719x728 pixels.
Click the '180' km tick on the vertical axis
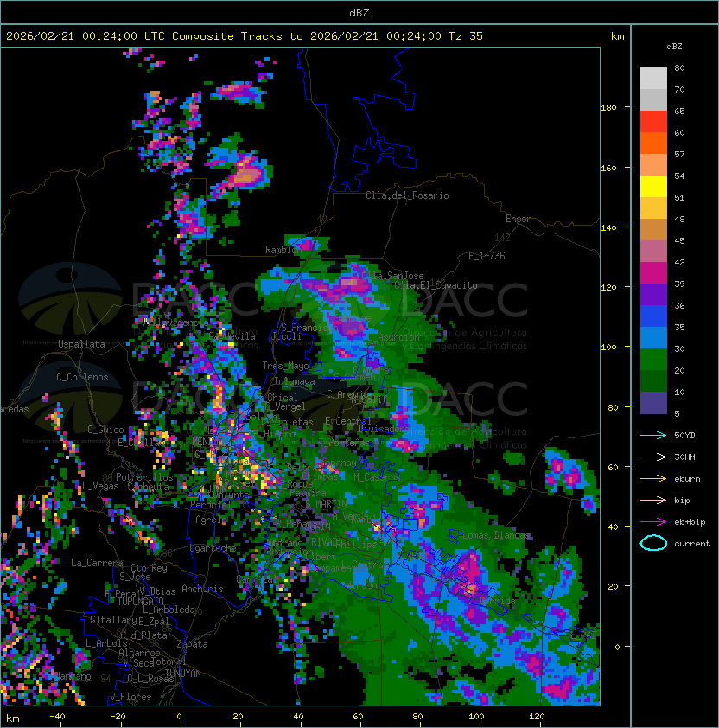click(608, 108)
